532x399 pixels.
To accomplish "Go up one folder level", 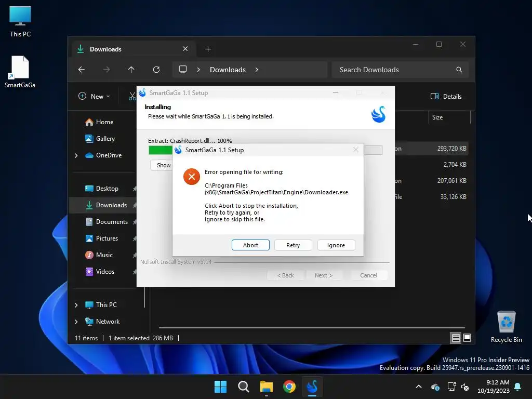I will coord(131,70).
